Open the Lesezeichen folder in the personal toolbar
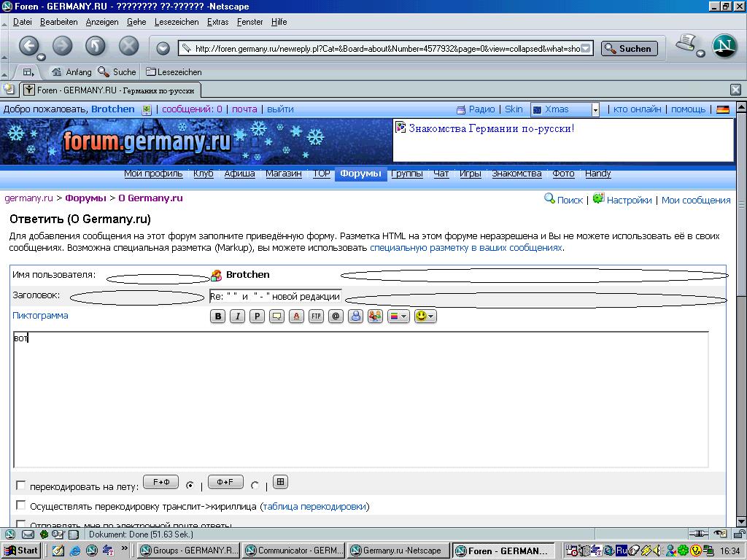This screenshot has height=560, width=747. click(x=174, y=72)
